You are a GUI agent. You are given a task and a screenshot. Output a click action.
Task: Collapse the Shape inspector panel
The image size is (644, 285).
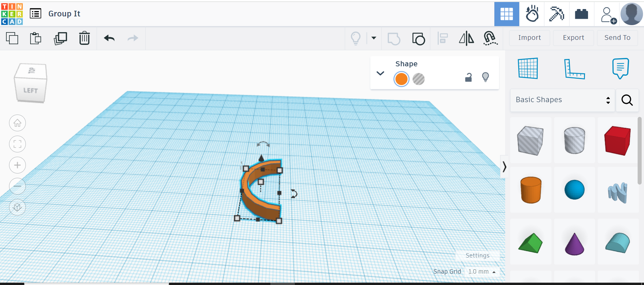(x=380, y=73)
